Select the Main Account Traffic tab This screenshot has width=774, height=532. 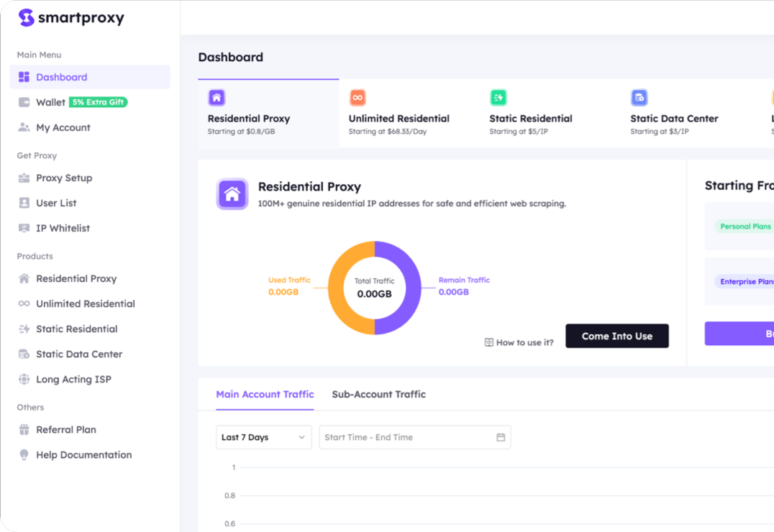click(265, 395)
